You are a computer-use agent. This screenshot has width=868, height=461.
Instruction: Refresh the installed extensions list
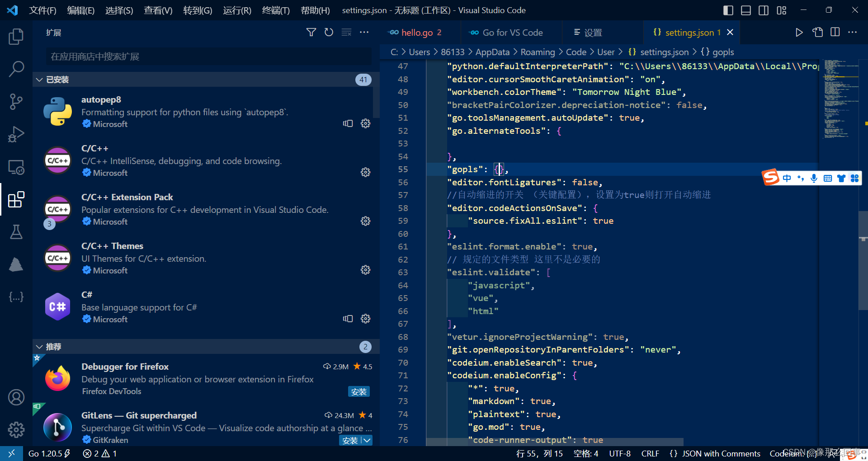[329, 32]
